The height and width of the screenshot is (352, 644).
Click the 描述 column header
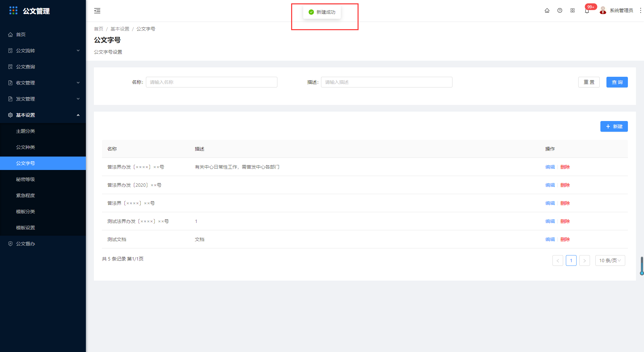tap(200, 149)
